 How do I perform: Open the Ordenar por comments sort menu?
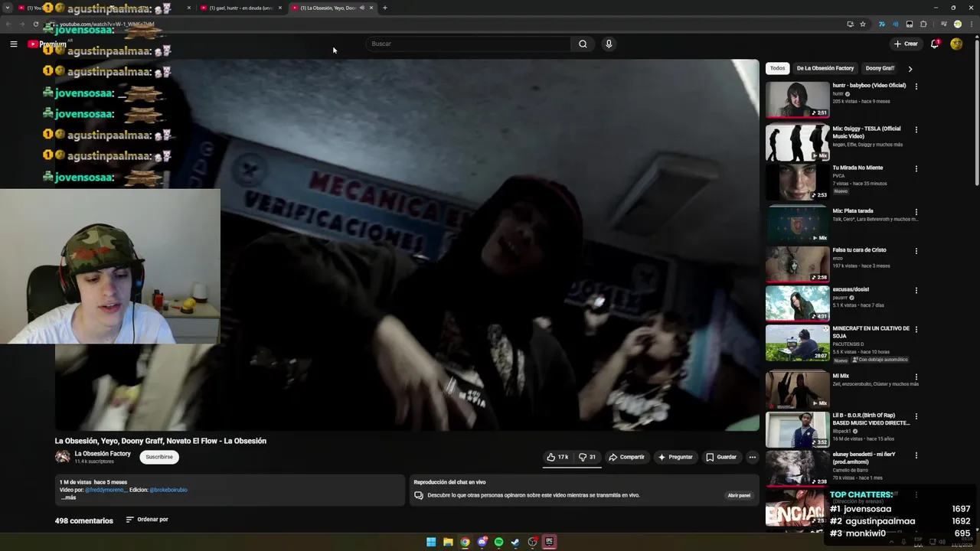(x=146, y=520)
